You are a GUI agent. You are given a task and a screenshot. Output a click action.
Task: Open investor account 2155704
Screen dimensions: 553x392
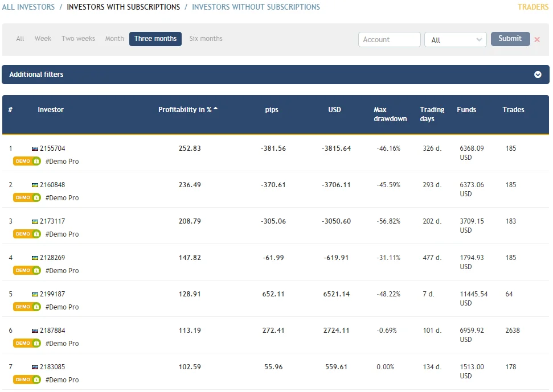tap(52, 148)
